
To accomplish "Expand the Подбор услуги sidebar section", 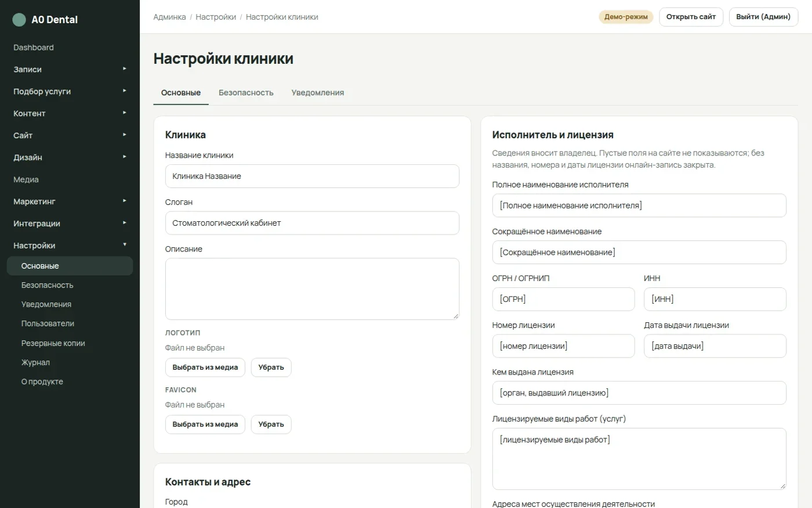I will pos(70,91).
